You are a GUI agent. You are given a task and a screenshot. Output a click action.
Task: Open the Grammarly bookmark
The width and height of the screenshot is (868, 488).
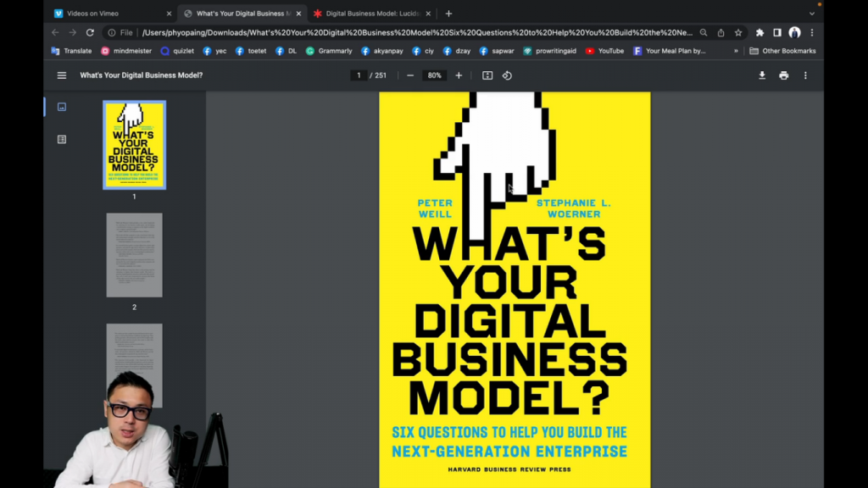329,51
